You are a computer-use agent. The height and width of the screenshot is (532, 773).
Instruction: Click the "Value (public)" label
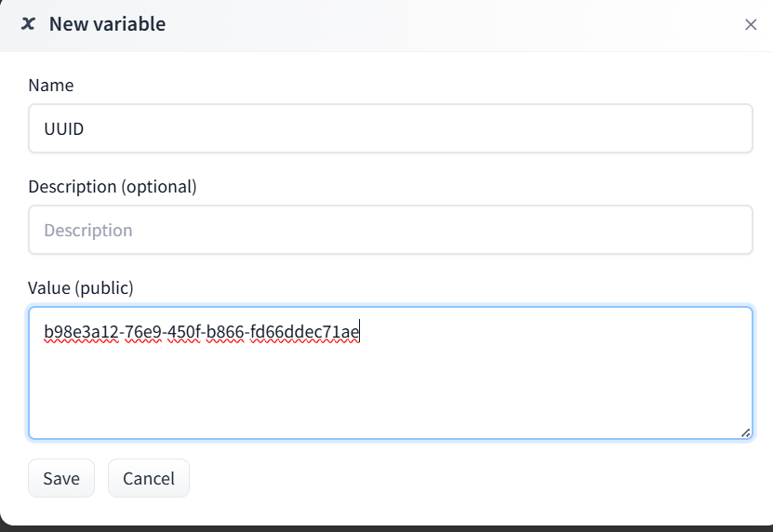pos(81,287)
